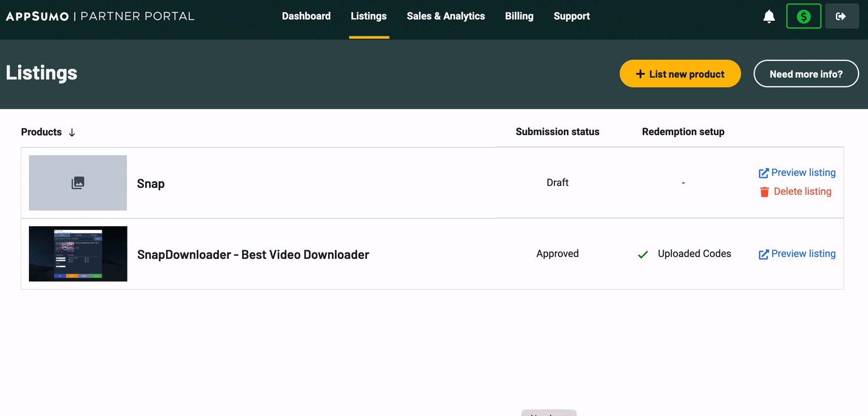The width and height of the screenshot is (868, 416).
Task: Click Need more info? button
Action: (806, 74)
